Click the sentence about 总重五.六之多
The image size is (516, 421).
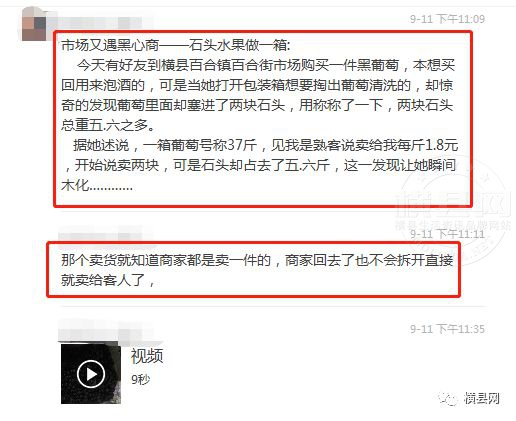click(108, 125)
